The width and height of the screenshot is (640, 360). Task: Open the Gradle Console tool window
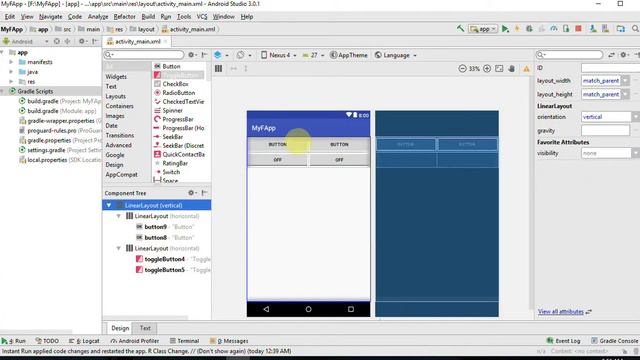pos(614,340)
